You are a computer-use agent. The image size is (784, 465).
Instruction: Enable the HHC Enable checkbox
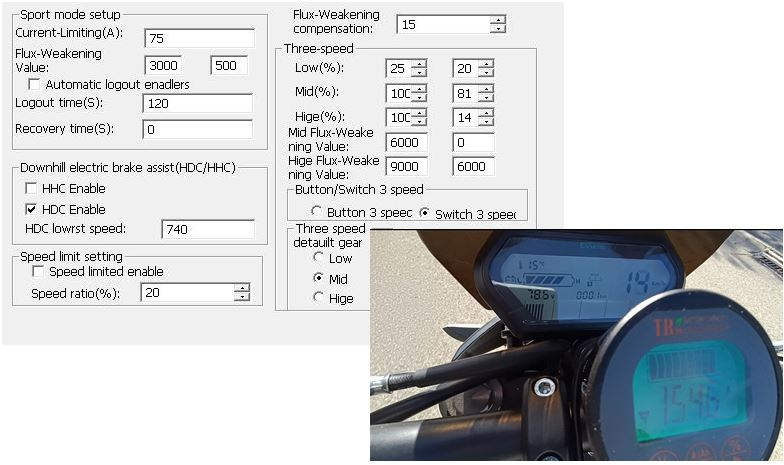click(33, 189)
